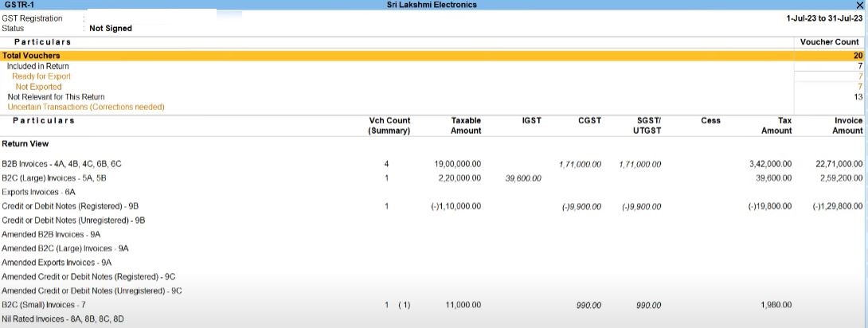Select Nil Rated Invoices - 8A, 8B, 8C, 8D
The width and height of the screenshot is (868, 328).
[x=63, y=318]
